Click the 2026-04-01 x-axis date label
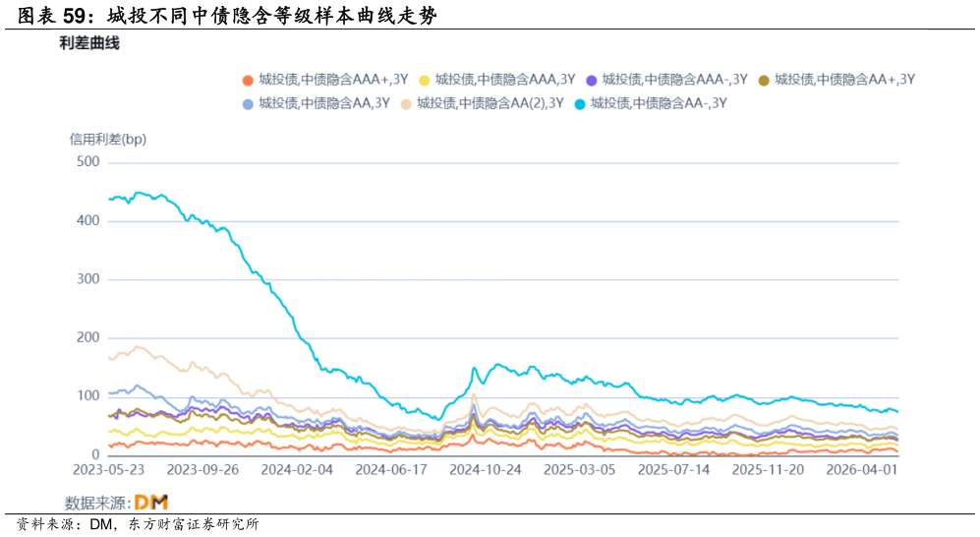This screenshot has height=537, width=980. pos(862,469)
